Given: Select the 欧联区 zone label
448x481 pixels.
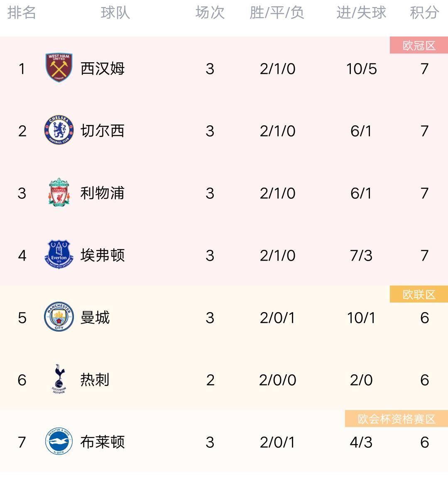Looking at the screenshot, I should point(419,295).
